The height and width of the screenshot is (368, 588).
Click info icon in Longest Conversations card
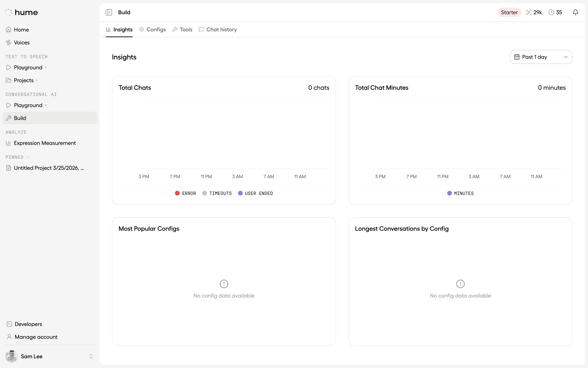(460, 284)
